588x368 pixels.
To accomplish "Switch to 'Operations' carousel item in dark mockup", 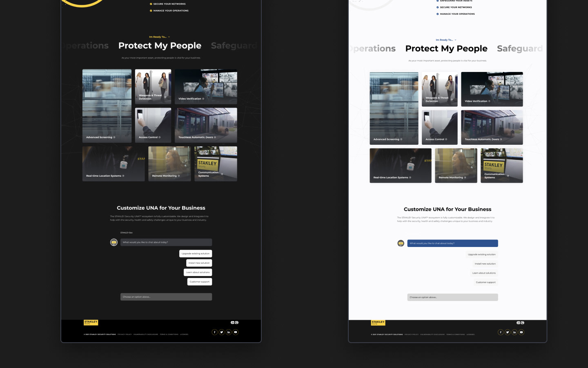I will 85,45.
